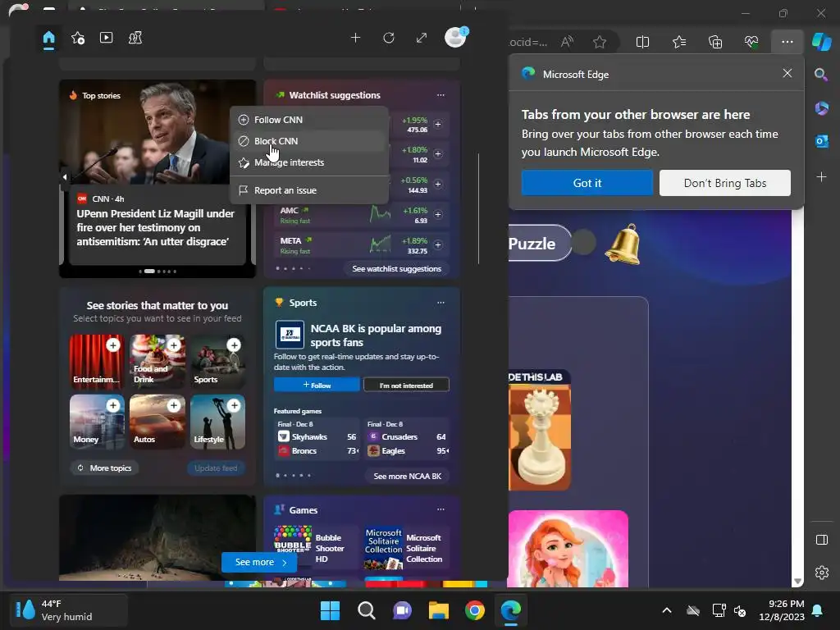Refresh the widgets feed
The image size is (840, 630).
[389, 38]
